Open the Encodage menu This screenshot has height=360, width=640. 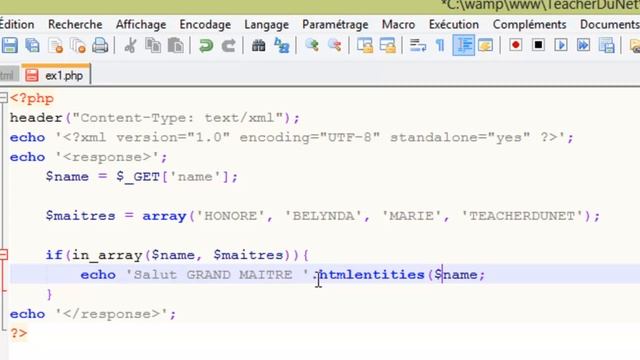[x=205, y=24]
